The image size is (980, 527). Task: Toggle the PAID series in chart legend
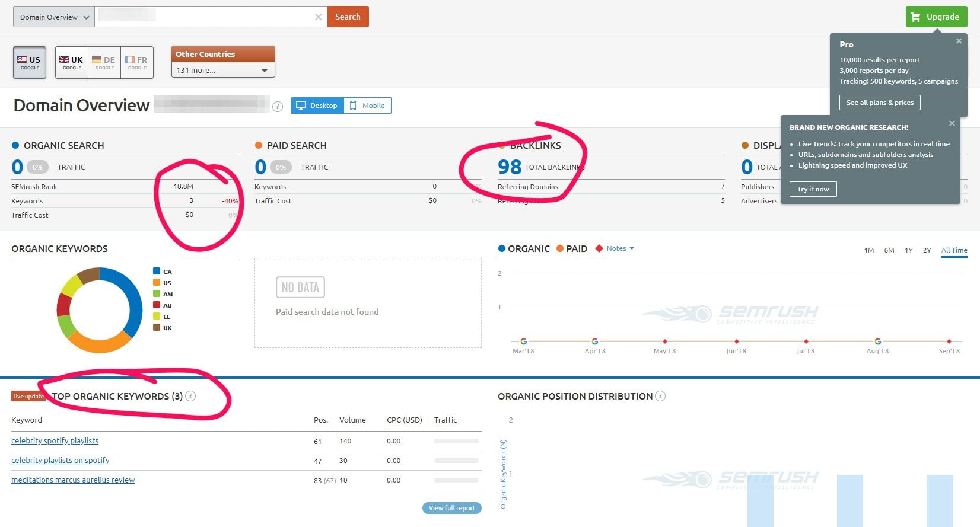[572, 248]
